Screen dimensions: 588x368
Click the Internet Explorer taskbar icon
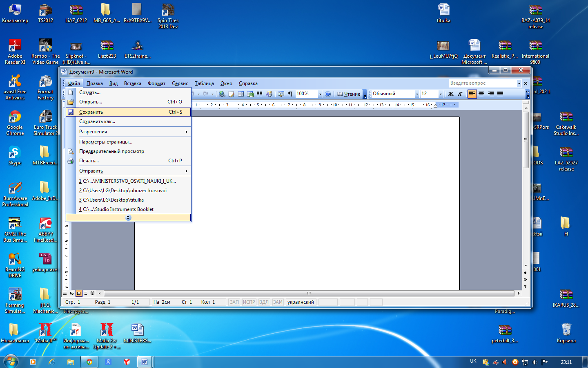pos(52,362)
